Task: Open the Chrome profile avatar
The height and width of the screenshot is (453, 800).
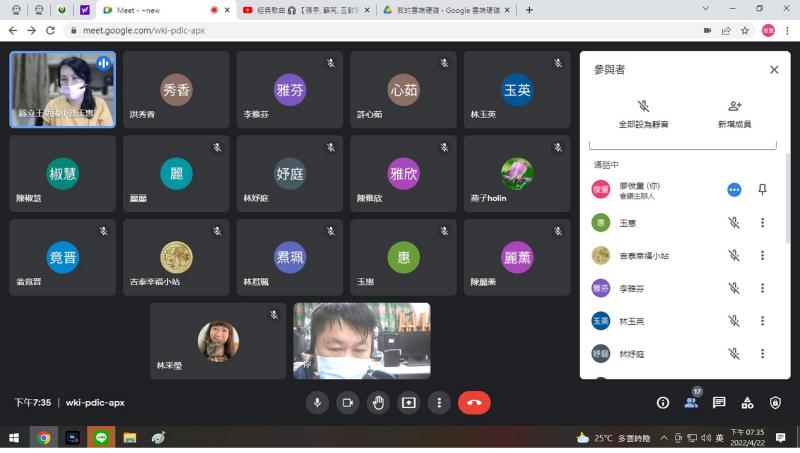Action: [768, 31]
